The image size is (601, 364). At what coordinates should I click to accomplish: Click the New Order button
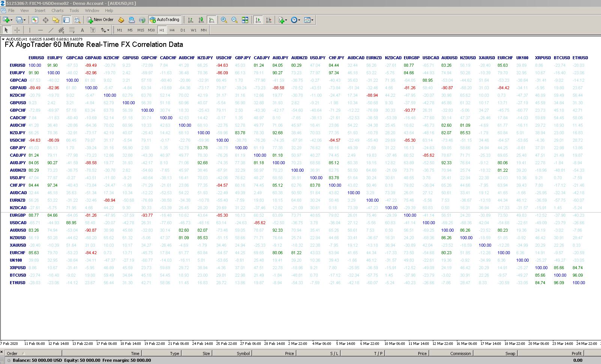pos(100,20)
